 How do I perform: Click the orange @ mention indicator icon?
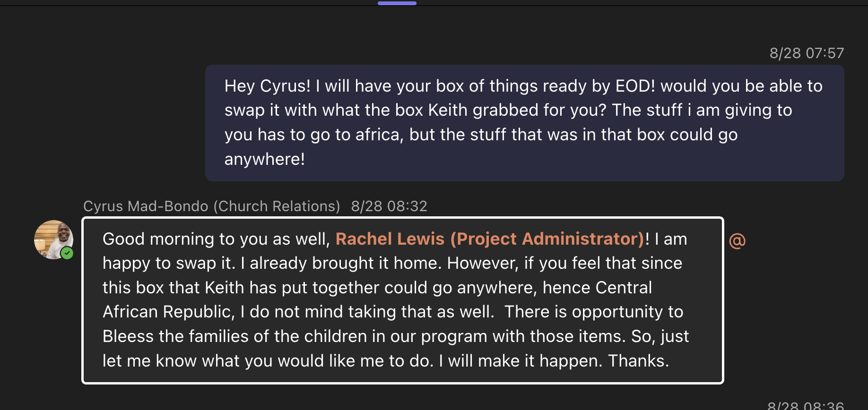coord(737,240)
